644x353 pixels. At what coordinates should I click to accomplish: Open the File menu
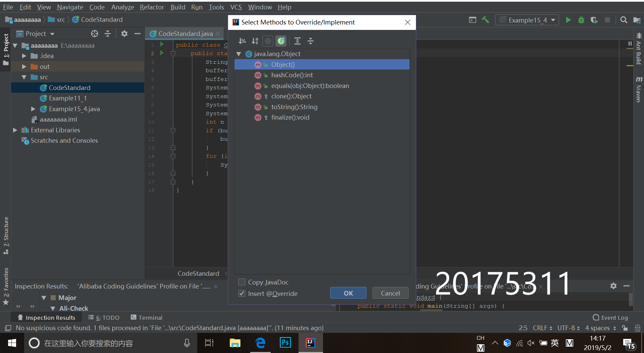pos(8,7)
